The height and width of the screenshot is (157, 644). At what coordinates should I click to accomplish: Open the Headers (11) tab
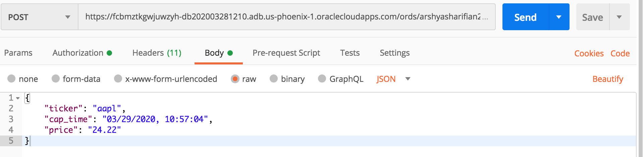pos(157,53)
